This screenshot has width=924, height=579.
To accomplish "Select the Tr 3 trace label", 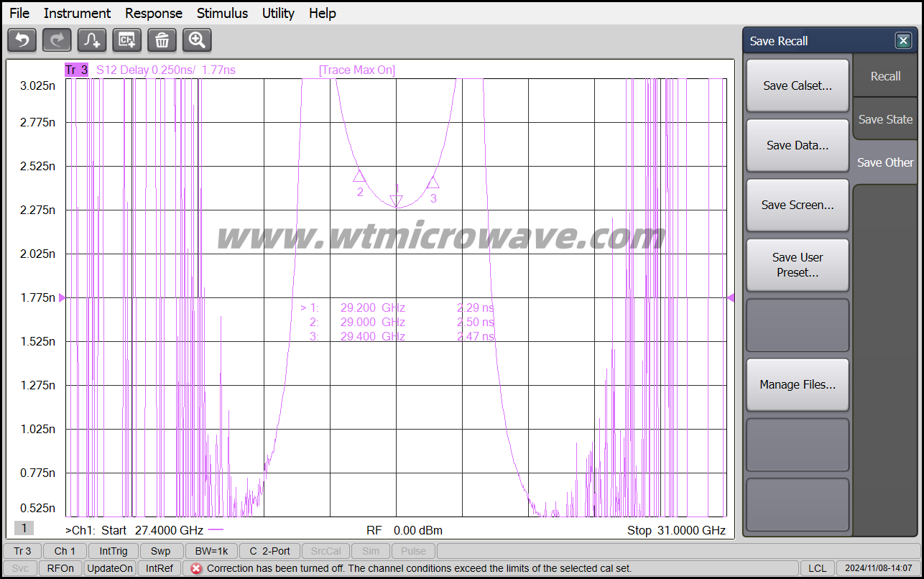I will pyautogui.click(x=76, y=70).
